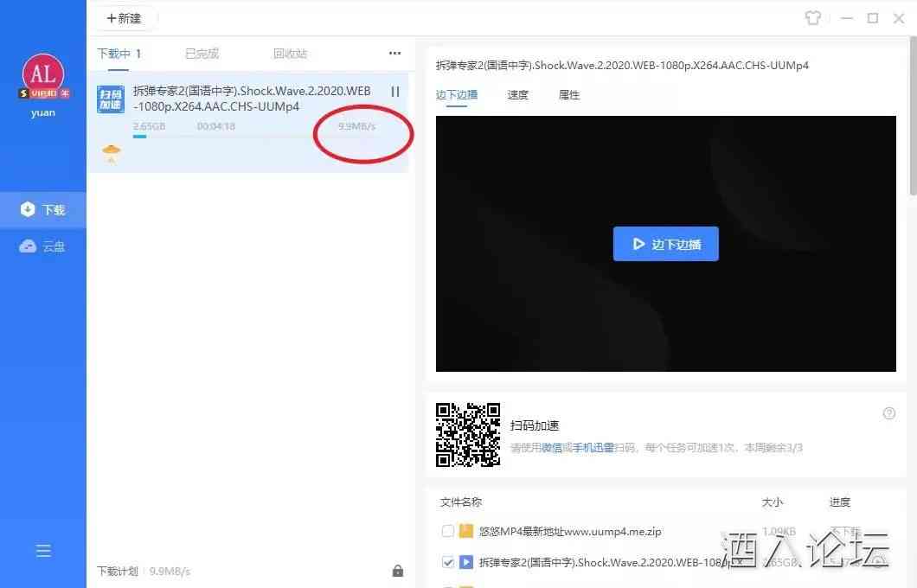Switch to the 已完成 tab
917x588 pixels.
coord(202,54)
